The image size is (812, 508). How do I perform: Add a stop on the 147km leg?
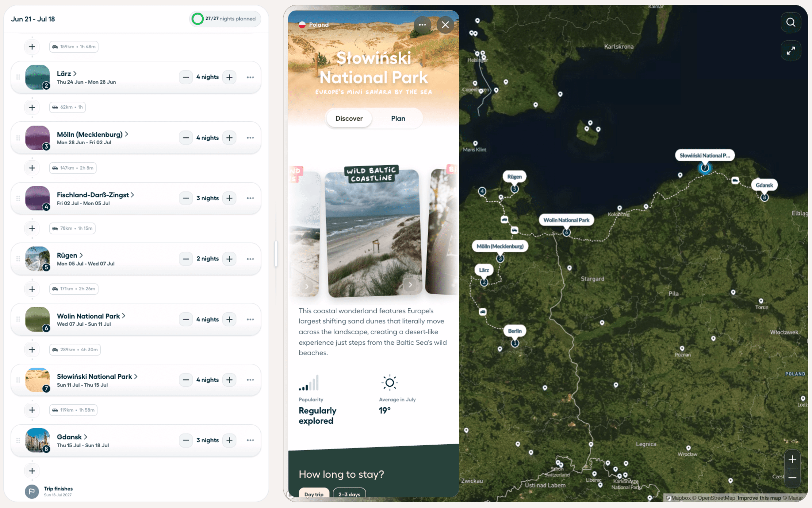(x=32, y=168)
